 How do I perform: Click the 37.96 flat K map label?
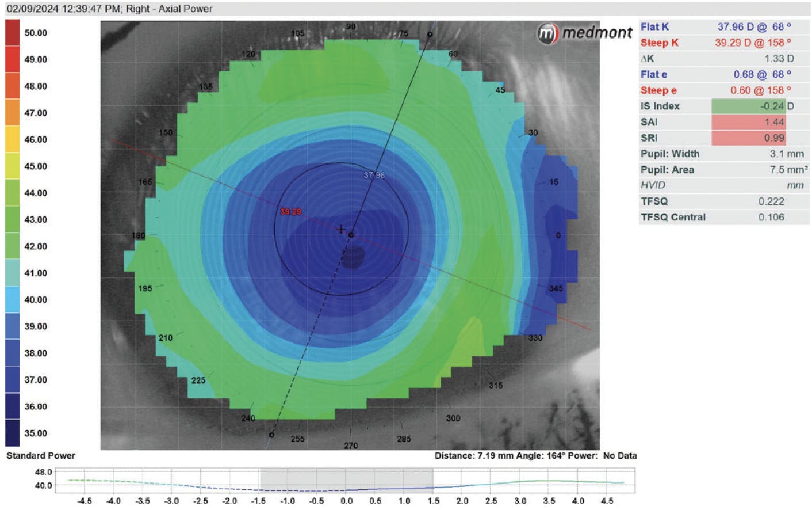(374, 175)
